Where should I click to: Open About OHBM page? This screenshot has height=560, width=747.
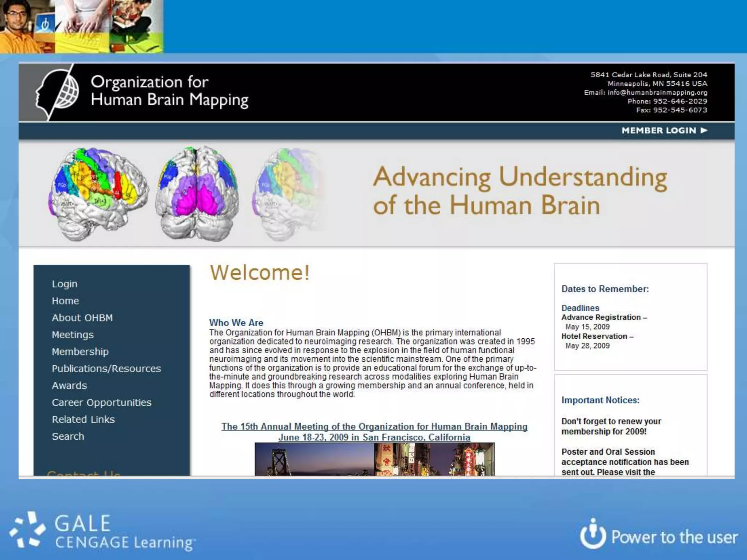point(82,318)
